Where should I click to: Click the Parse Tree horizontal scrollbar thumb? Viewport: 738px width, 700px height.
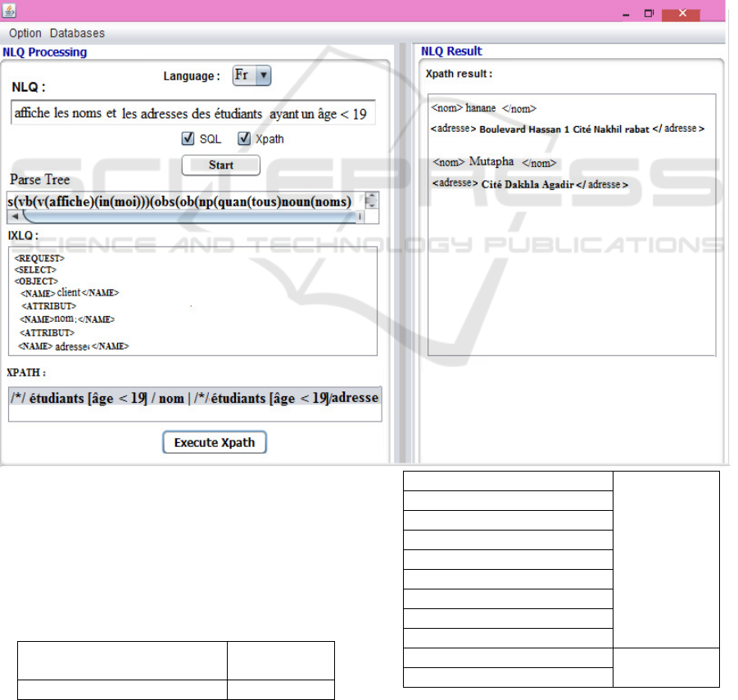click(188, 217)
